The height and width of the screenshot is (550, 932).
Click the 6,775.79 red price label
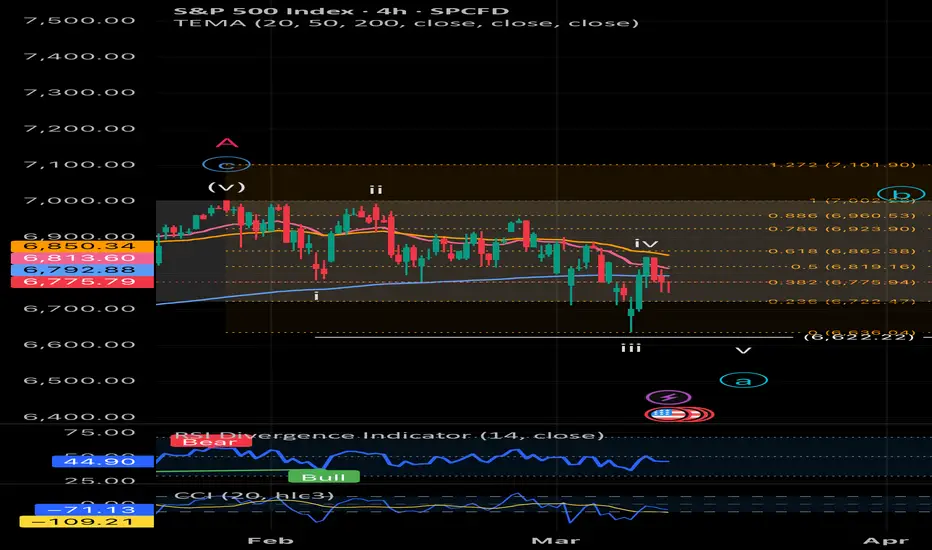click(x=82, y=282)
